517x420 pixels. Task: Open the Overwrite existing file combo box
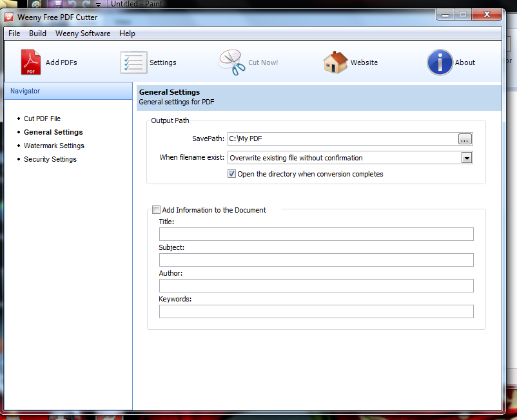coord(350,158)
